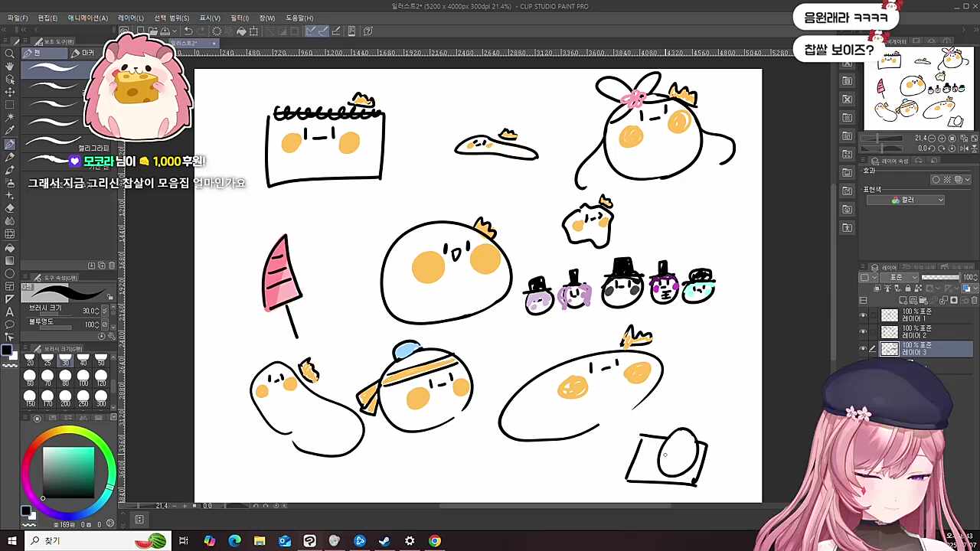This screenshot has width=980, height=551.
Task: Open Chrome from the taskbar
Action: 435,541
